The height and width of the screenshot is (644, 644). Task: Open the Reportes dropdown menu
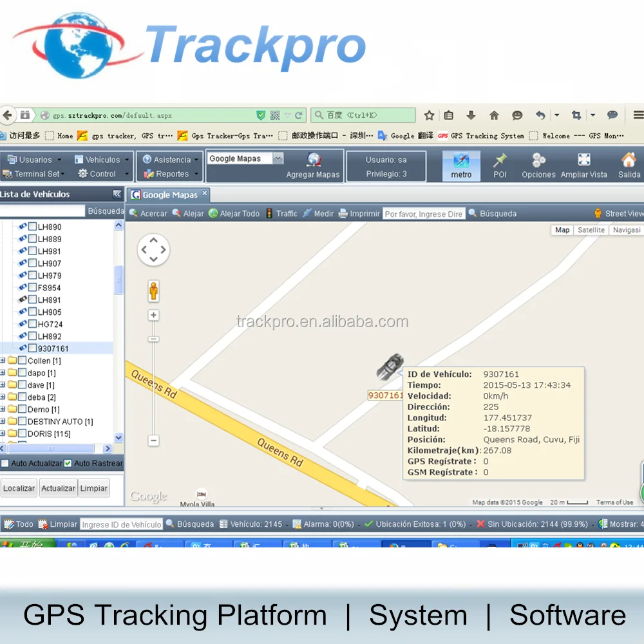171,174
